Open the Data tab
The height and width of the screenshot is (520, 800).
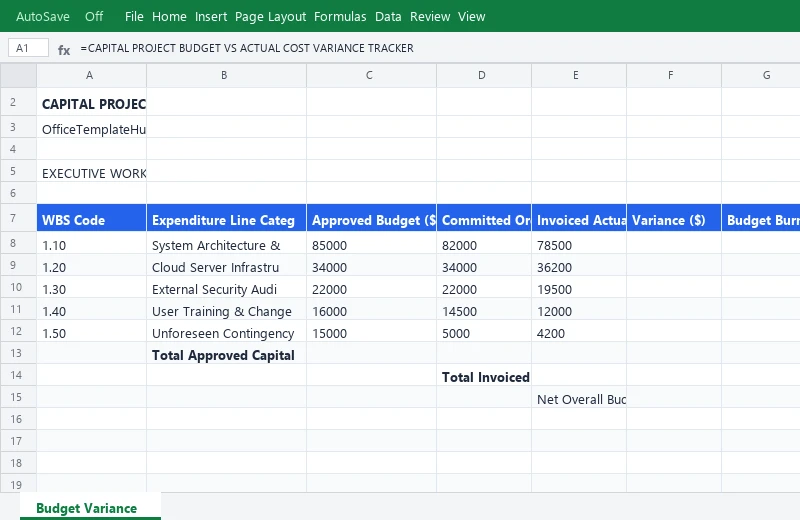coord(388,16)
